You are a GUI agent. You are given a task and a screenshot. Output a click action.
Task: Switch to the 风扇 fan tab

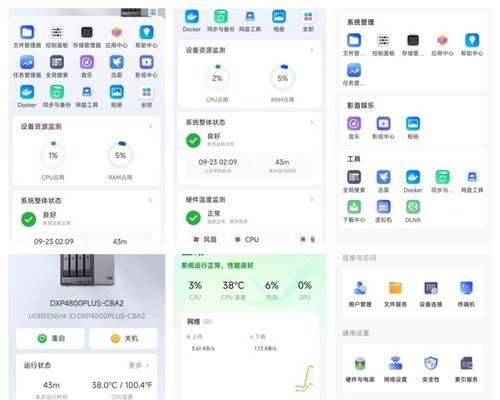[205, 239]
